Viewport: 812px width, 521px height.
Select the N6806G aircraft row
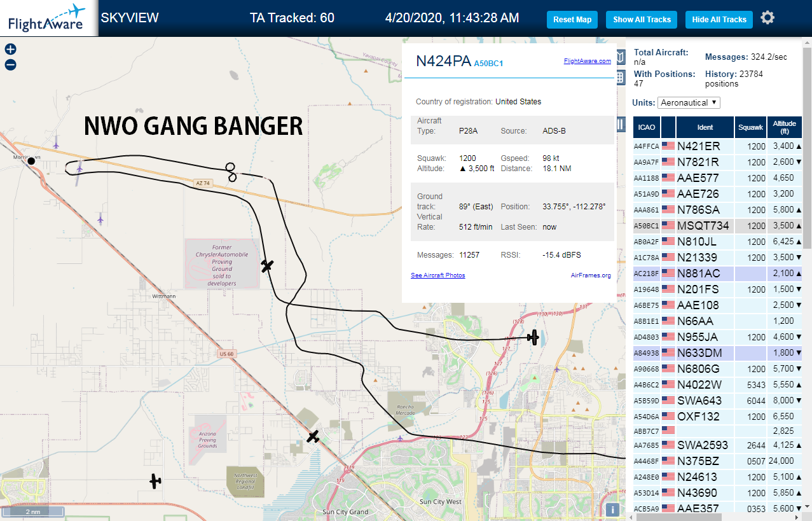point(717,368)
